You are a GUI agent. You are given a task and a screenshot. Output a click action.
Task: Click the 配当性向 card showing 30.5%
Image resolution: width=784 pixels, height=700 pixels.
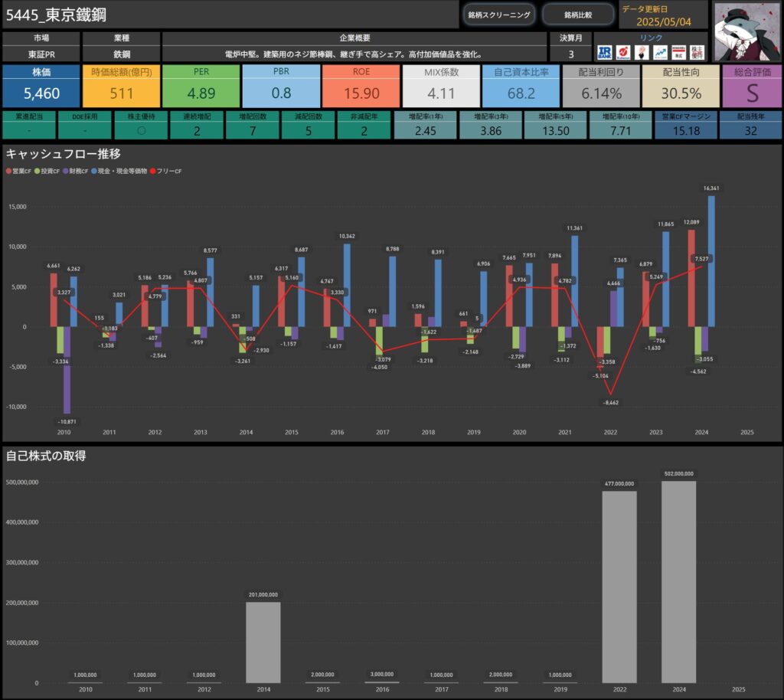[x=681, y=86]
